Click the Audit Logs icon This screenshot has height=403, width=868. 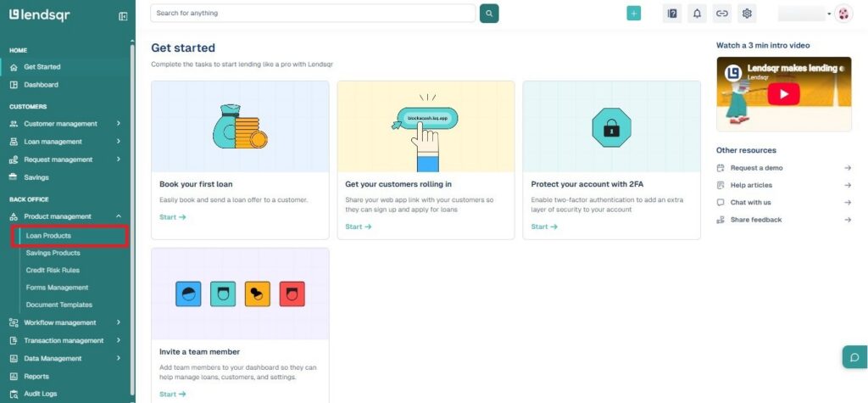click(14, 395)
